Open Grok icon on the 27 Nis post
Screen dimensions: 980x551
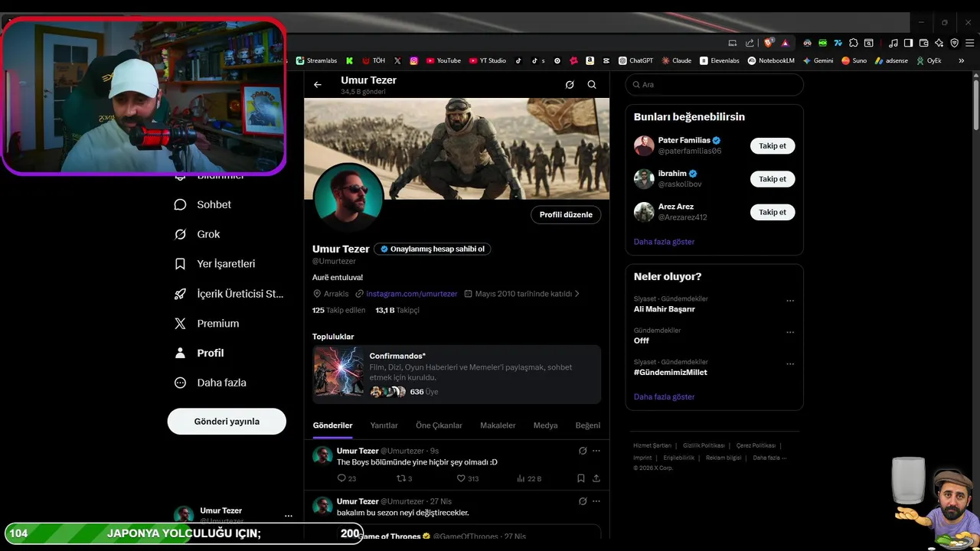(583, 501)
